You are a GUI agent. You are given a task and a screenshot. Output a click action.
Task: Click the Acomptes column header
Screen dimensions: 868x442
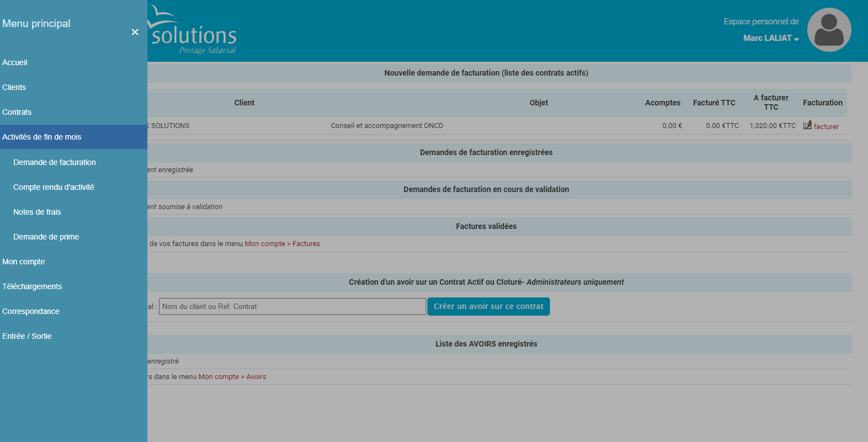(x=663, y=103)
